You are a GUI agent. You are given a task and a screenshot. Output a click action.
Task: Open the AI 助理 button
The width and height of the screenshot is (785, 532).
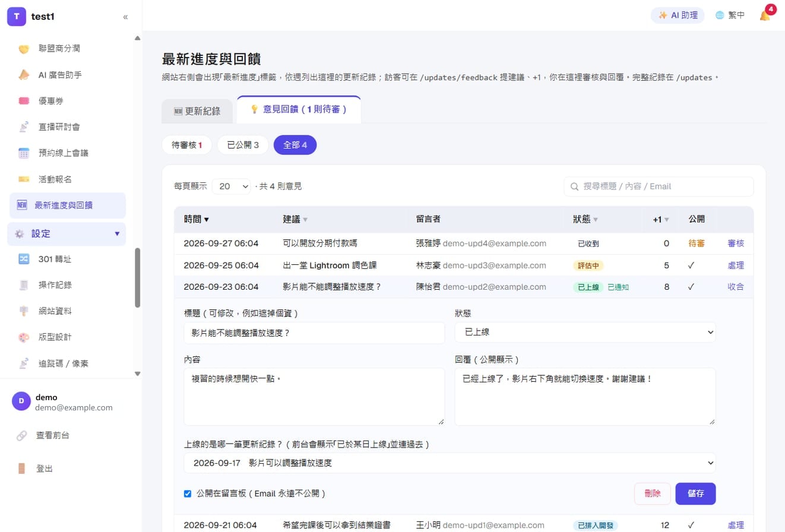[x=678, y=15]
